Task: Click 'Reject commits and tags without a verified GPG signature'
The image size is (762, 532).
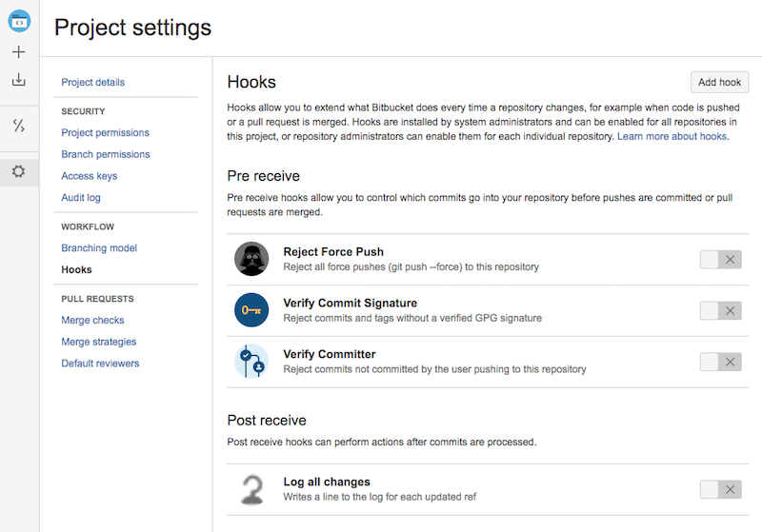Action: [x=412, y=318]
